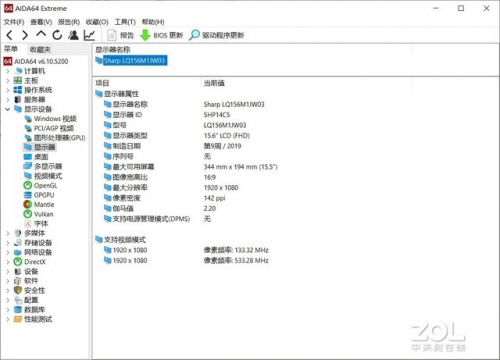Select the 伽马值 row
Image resolution: width=500 pixels, height=360 pixels.
tap(160, 208)
